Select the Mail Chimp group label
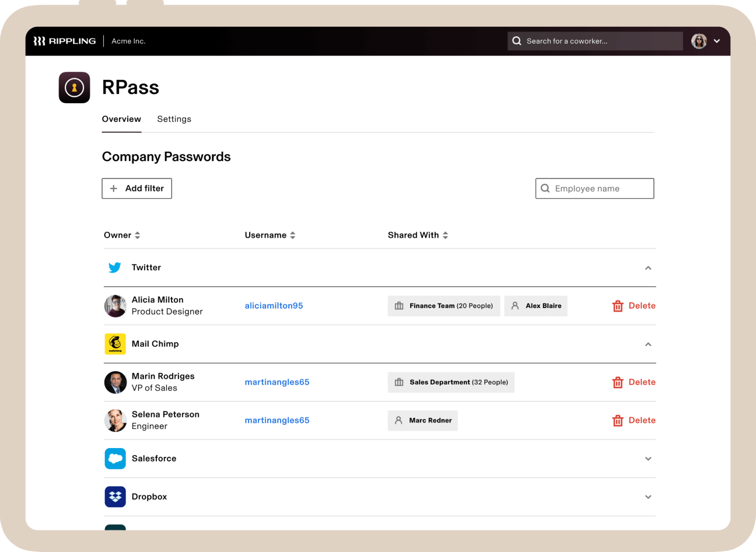This screenshot has height=552, width=756. 155,344
